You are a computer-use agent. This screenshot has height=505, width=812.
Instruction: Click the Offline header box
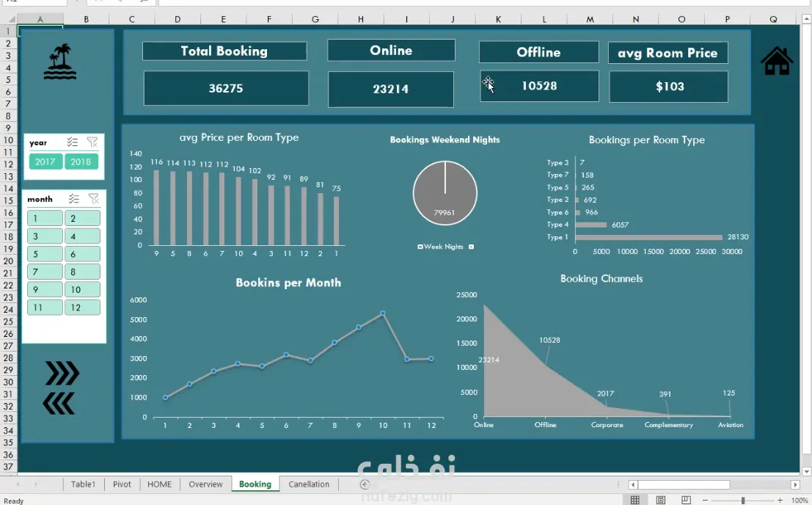[x=538, y=52]
